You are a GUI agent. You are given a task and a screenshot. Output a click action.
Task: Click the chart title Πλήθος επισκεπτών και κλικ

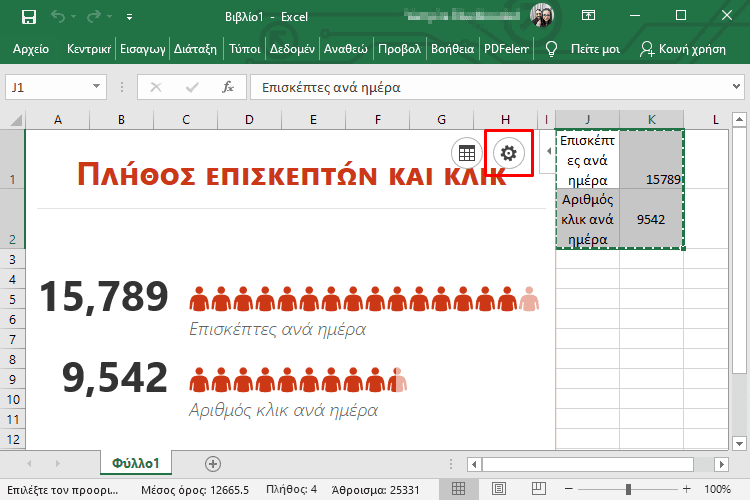coord(292,175)
